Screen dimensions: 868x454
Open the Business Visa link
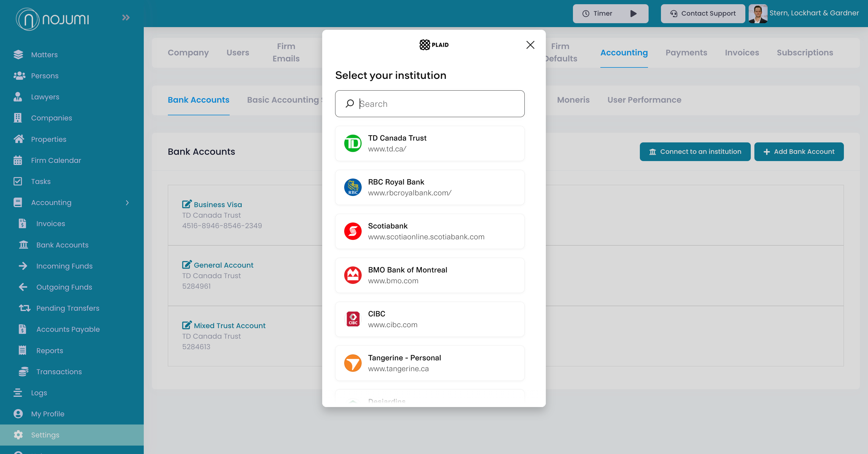click(x=218, y=204)
